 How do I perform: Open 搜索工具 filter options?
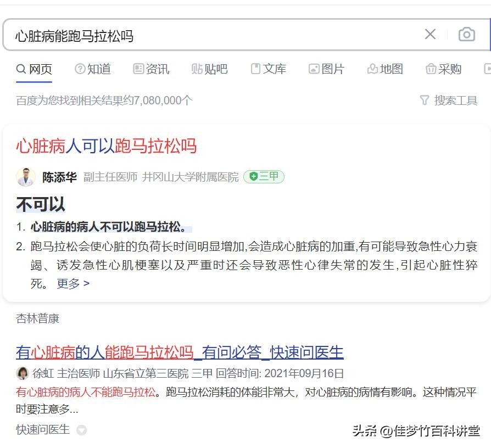449,100
